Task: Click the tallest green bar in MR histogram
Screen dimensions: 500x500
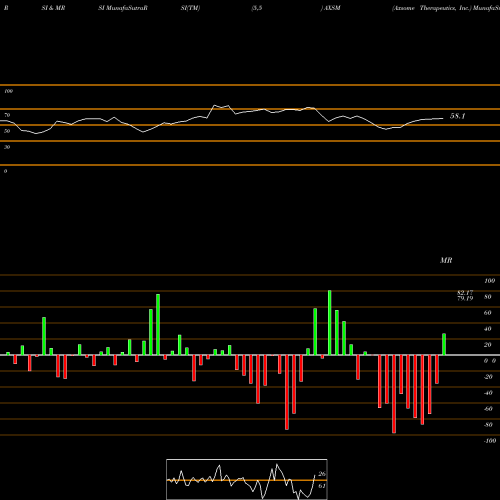Action: click(330, 323)
